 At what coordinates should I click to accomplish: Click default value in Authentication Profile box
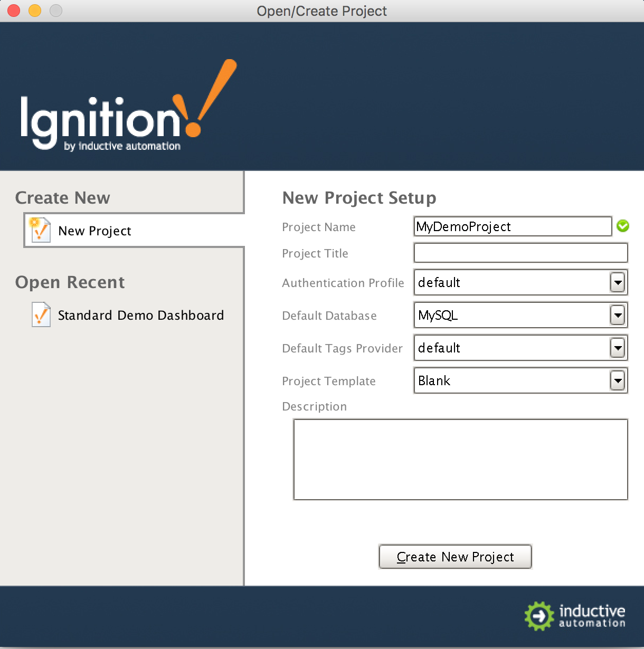439,283
